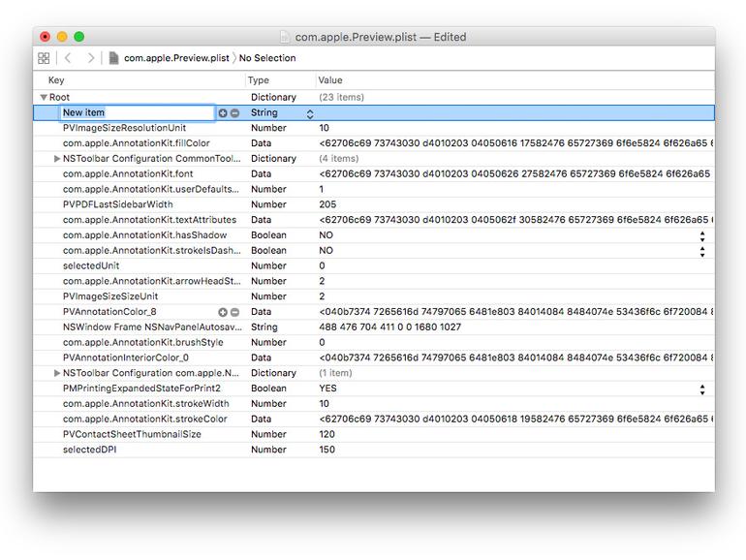Click the value 205
Viewport: 746px width, 560px height.
tap(327, 204)
